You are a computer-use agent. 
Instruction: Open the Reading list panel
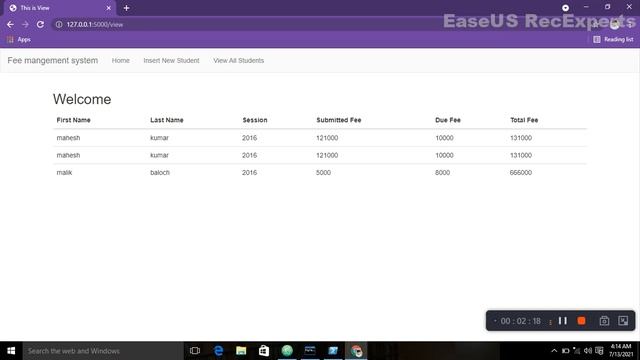pos(613,40)
